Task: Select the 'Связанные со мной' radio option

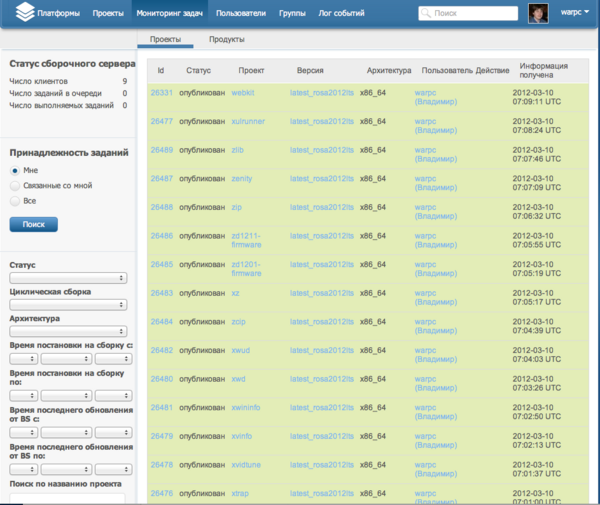Action: (x=14, y=185)
